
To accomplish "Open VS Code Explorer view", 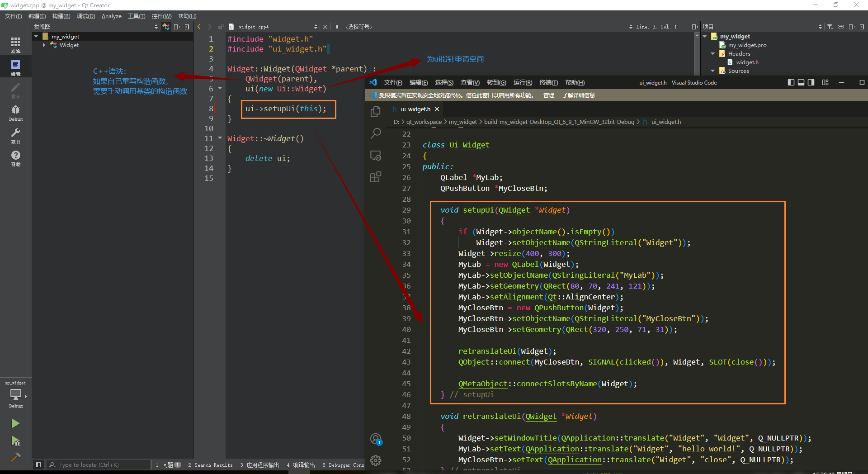I will coord(375,112).
